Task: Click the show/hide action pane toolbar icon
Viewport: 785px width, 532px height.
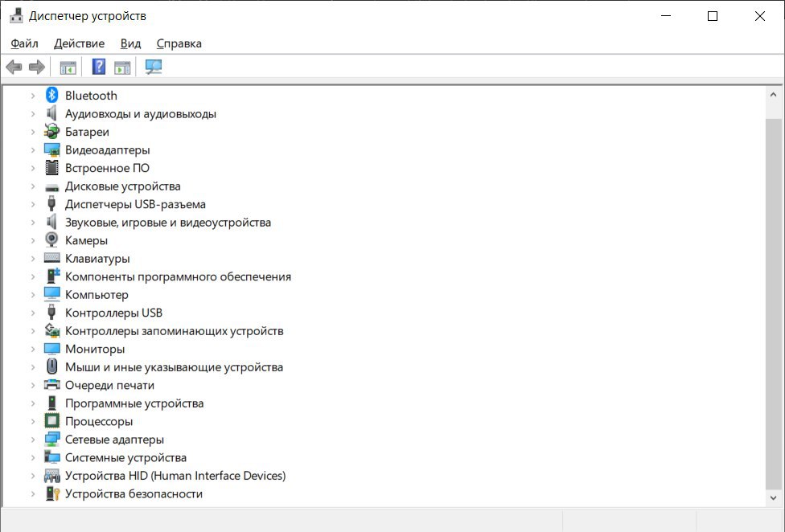Action: pos(122,67)
